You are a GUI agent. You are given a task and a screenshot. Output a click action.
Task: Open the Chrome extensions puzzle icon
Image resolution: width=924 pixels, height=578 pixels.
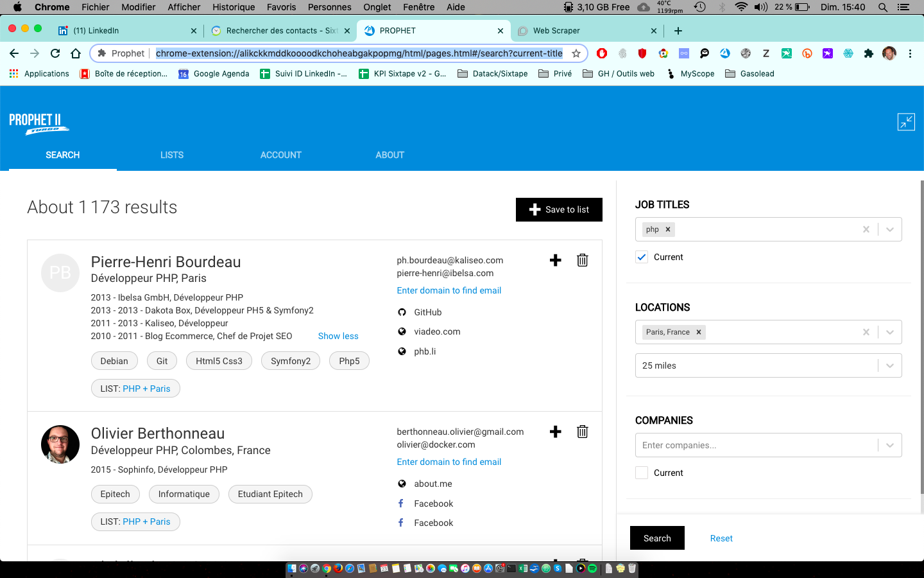click(868, 53)
